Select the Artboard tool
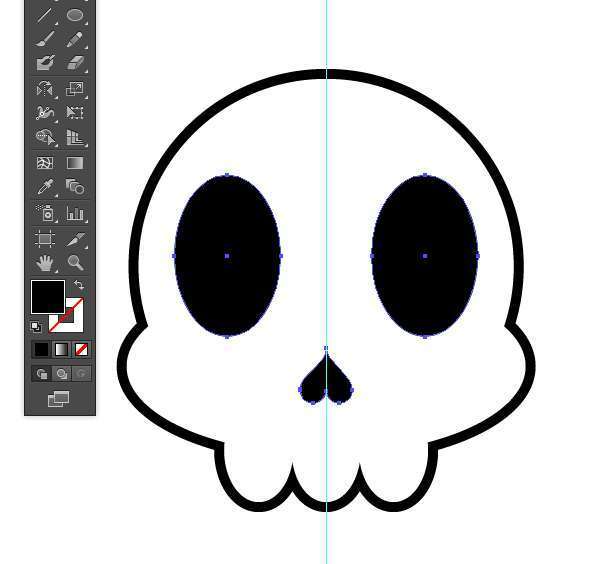596x564 pixels. (45, 239)
